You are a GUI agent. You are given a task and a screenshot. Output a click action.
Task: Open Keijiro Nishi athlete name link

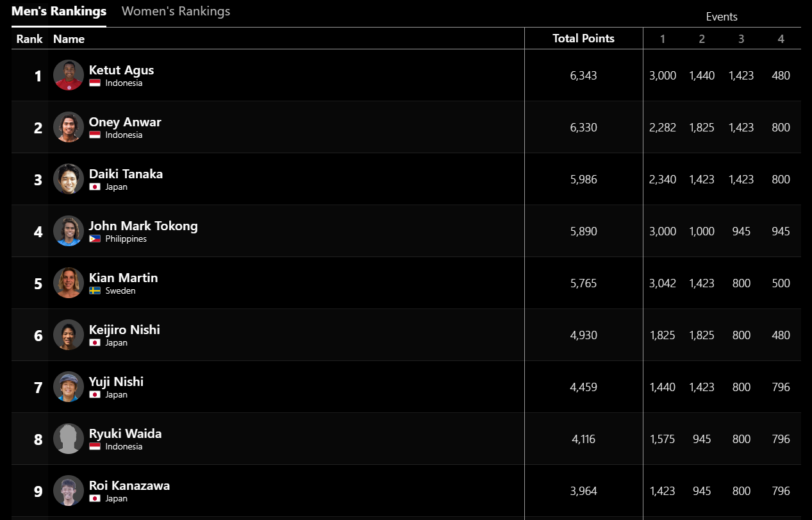click(x=124, y=330)
